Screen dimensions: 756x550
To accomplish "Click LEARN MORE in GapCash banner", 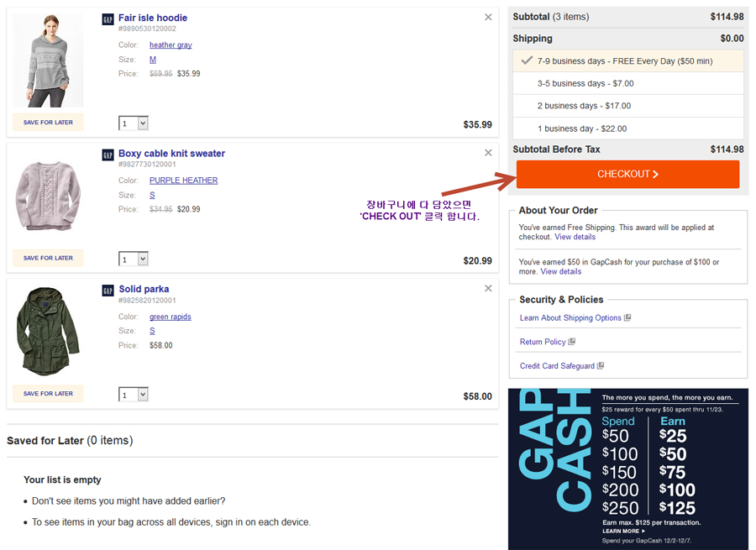I will [x=623, y=531].
